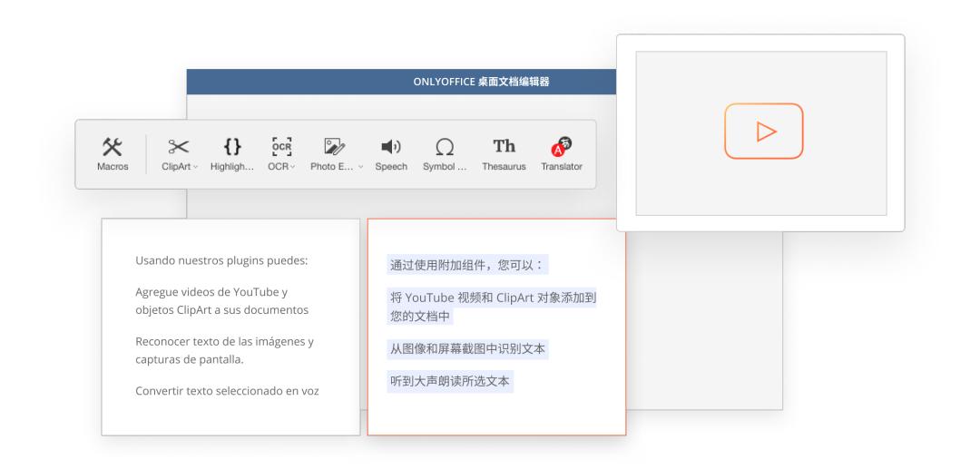Activate the Speech plugin
This screenshot has height=469, width=980.
(391, 154)
